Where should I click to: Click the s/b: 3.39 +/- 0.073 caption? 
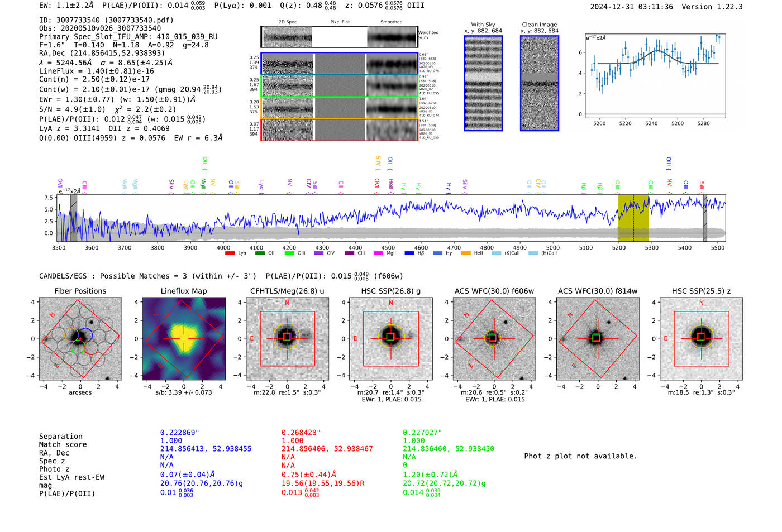tap(184, 392)
